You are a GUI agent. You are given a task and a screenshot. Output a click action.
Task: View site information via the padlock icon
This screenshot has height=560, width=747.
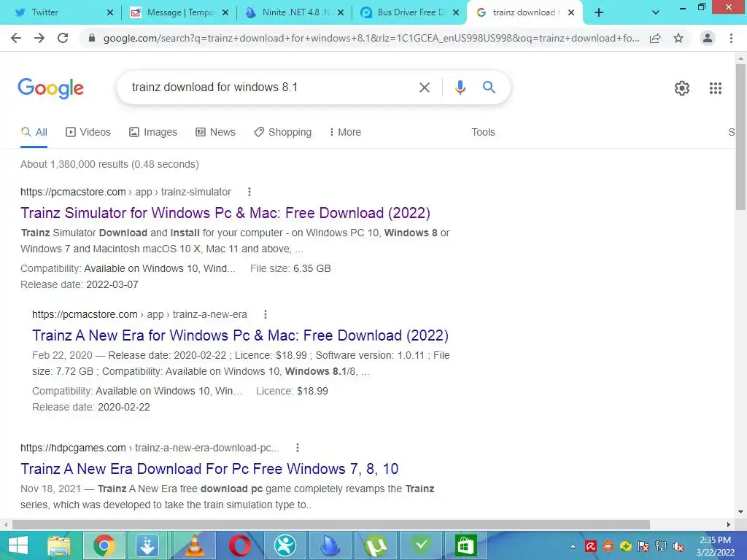[x=92, y=38]
